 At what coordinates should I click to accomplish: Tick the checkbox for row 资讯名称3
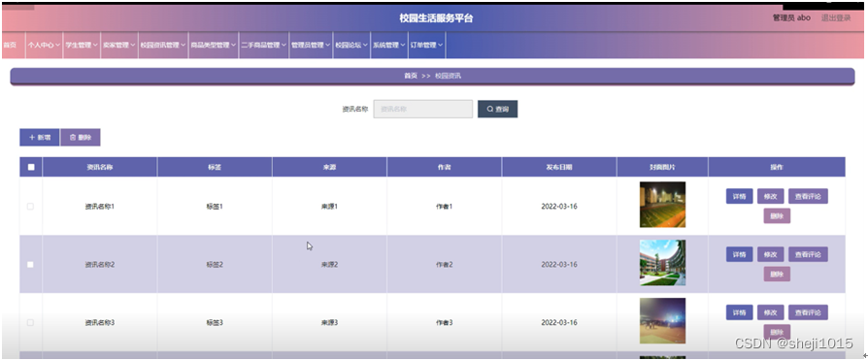coord(30,322)
